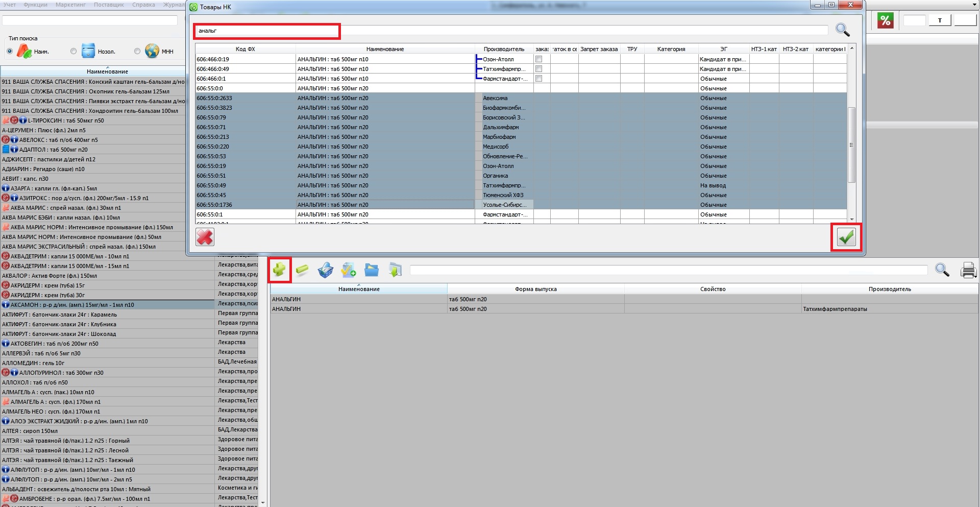Image resolution: width=980 pixels, height=507 pixels.
Task: Click the green minus remove icon
Action: tap(302, 270)
